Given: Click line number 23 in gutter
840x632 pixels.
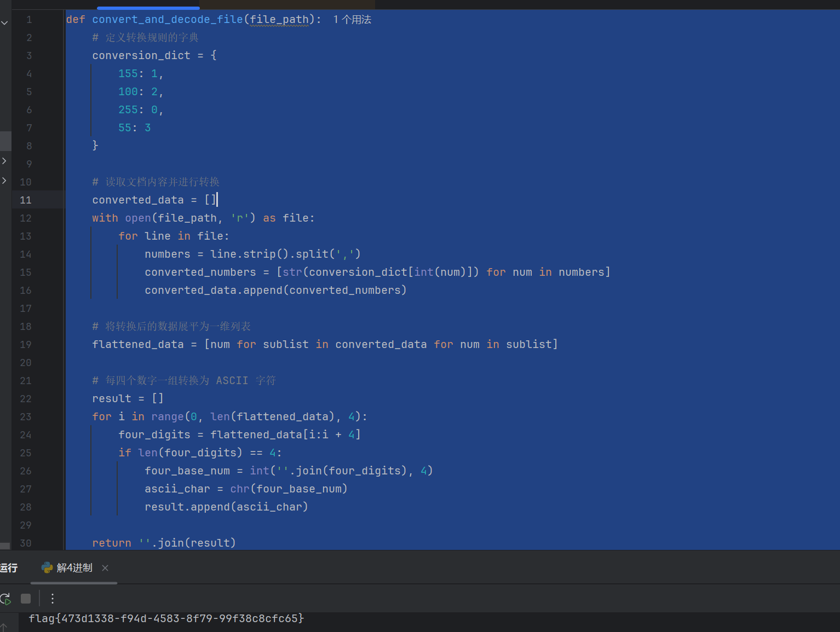Looking at the screenshot, I should [26, 416].
